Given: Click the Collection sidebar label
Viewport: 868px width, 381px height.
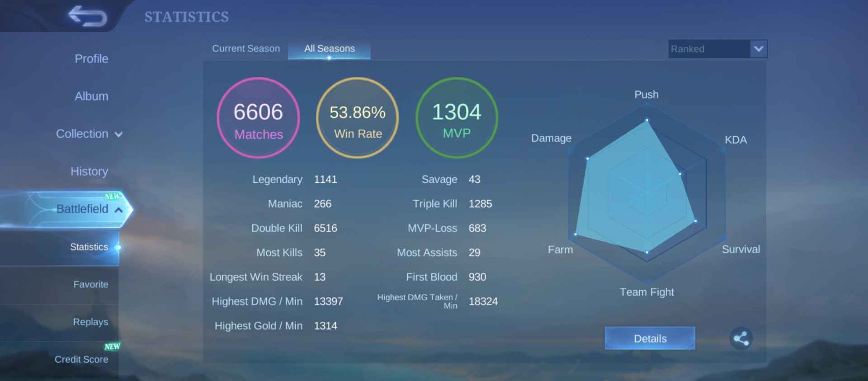Looking at the screenshot, I should pyautogui.click(x=82, y=134).
